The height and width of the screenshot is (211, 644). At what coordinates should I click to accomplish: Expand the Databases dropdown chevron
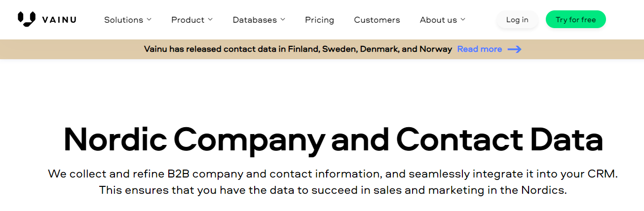[283, 20]
